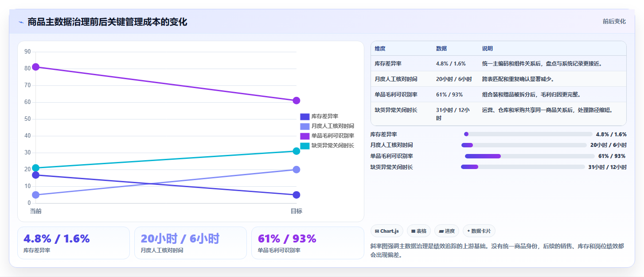Select the 单品毛利可识别率 table row name

pyautogui.click(x=396, y=94)
